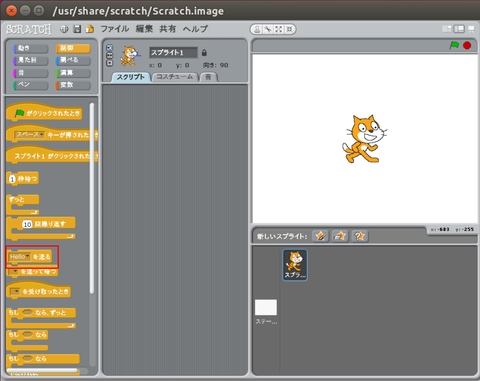The image size is (480, 381).
Task: Toggle sprite drag lock icon
Action: pos(204,53)
